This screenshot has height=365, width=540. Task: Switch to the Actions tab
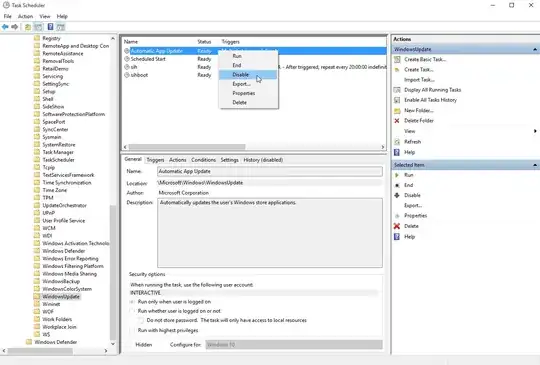(178, 160)
